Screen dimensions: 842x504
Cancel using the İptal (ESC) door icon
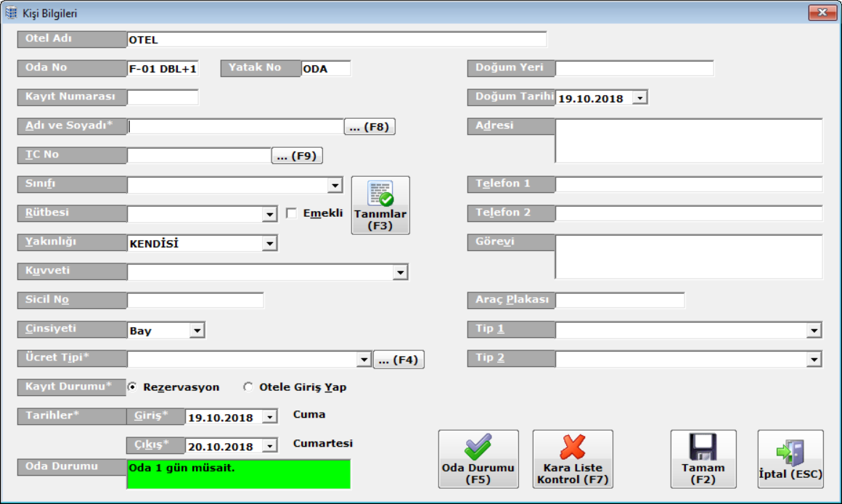(x=790, y=459)
